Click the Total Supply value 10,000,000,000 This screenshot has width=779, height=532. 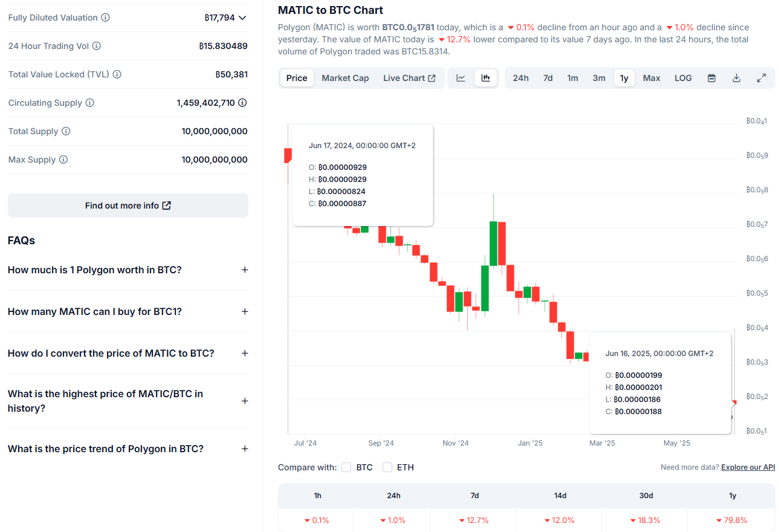tap(215, 131)
